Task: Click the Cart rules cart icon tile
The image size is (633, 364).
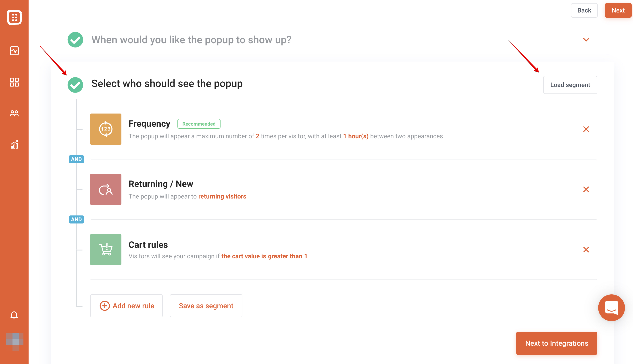Action: point(106,250)
